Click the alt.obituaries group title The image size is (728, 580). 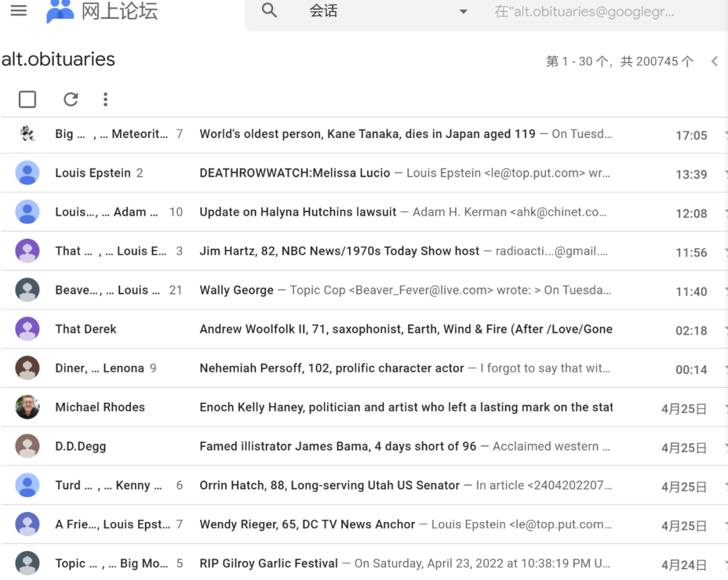click(58, 59)
